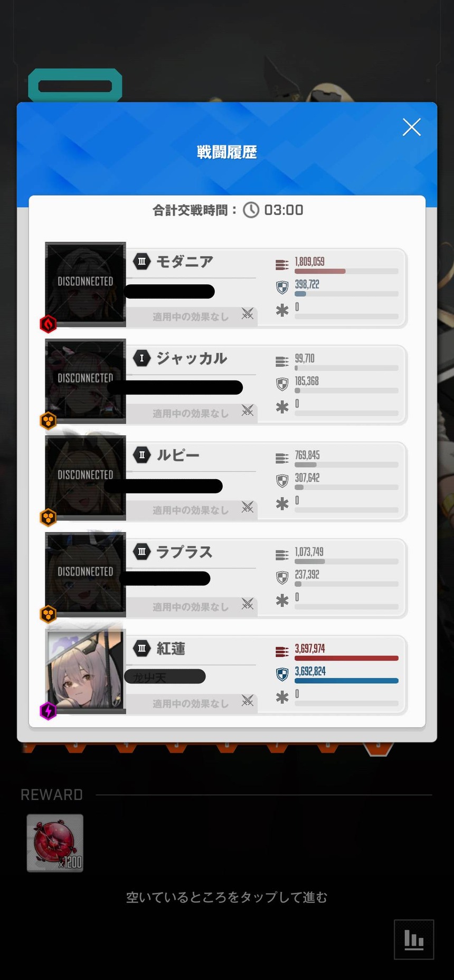Click the shield icon in 紅蓮 stats
Viewport: 454px width, 980px height.
282,675
